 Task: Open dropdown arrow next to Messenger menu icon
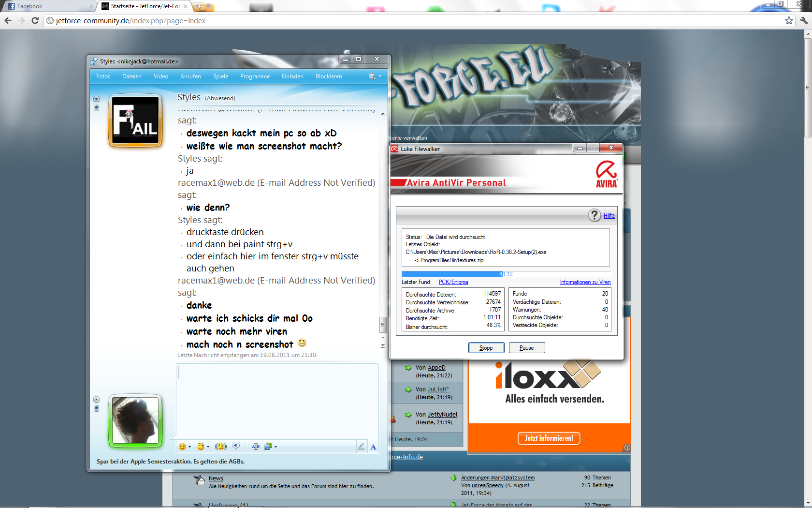point(380,76)
